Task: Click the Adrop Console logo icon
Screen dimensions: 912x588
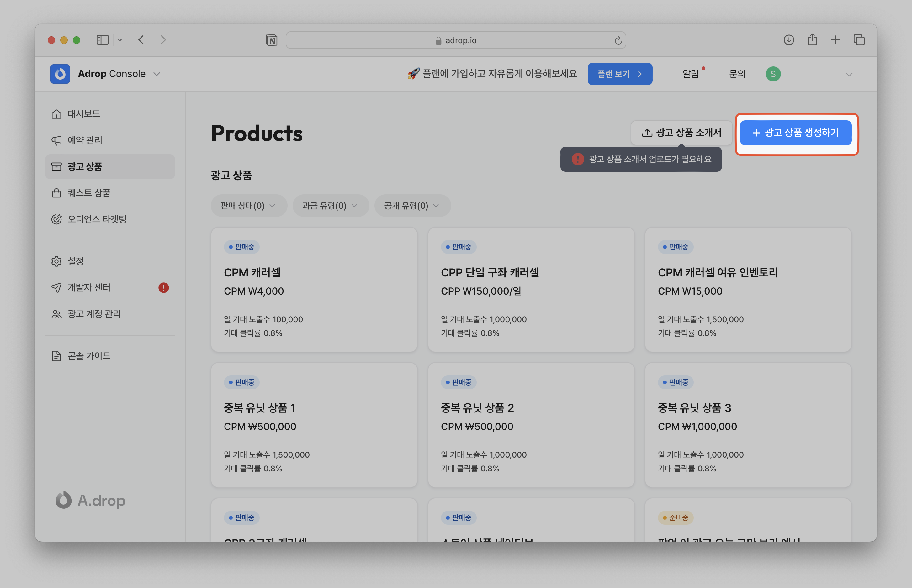Action: coord(60,74)
